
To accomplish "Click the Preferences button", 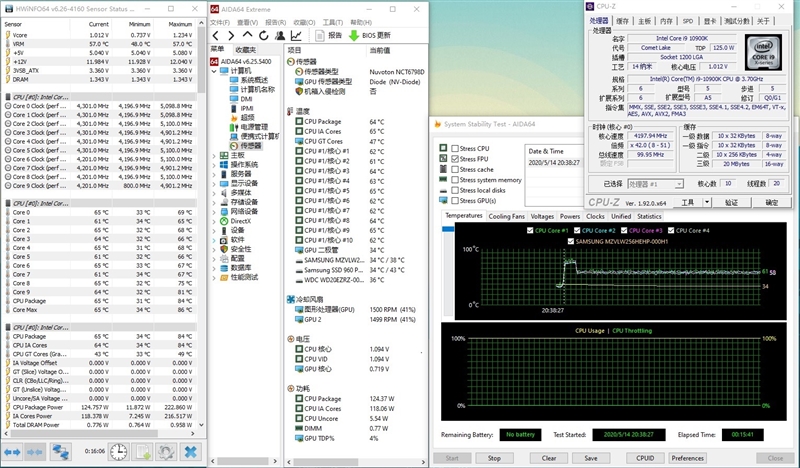I will (x=687, y=458).
